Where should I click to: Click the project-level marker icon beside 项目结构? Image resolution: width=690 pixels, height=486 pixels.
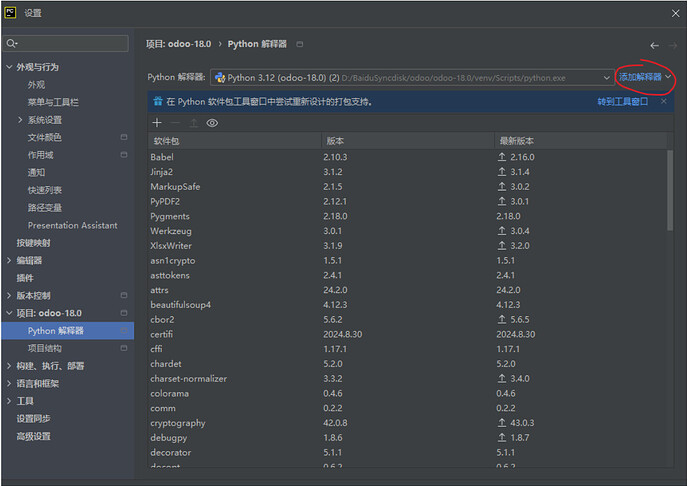tap(124, 348)
